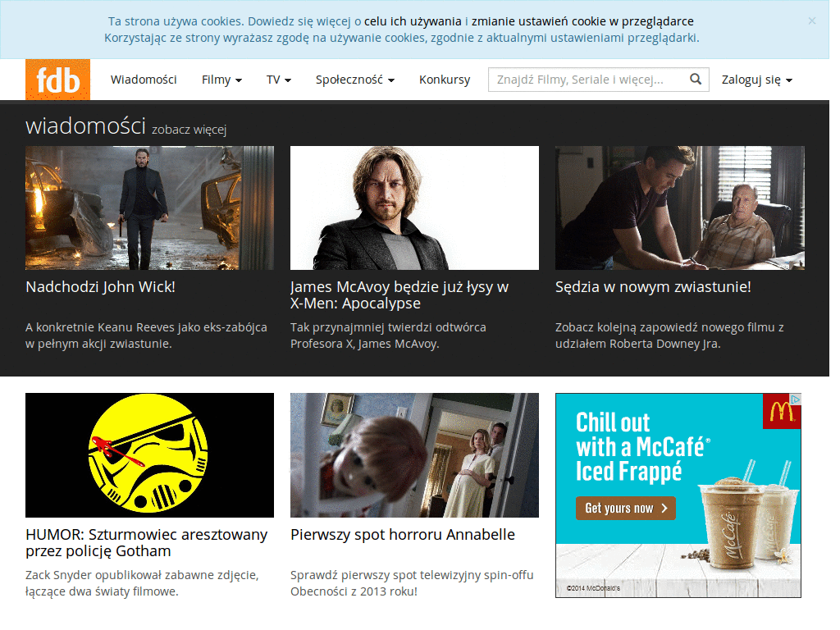Screen dimensions: 840x630
Task: Expand the TV dropdown
Action: pyautogui.click(x=279, y=80)
